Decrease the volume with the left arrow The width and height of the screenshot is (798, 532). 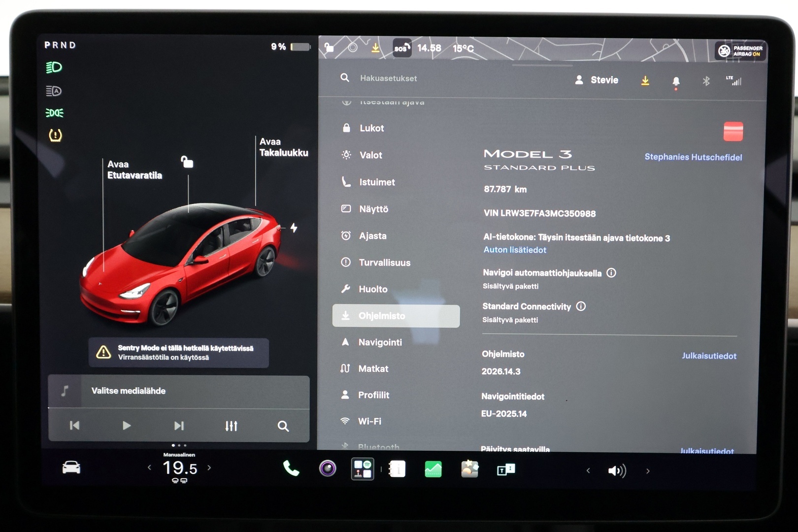[588, 471]
